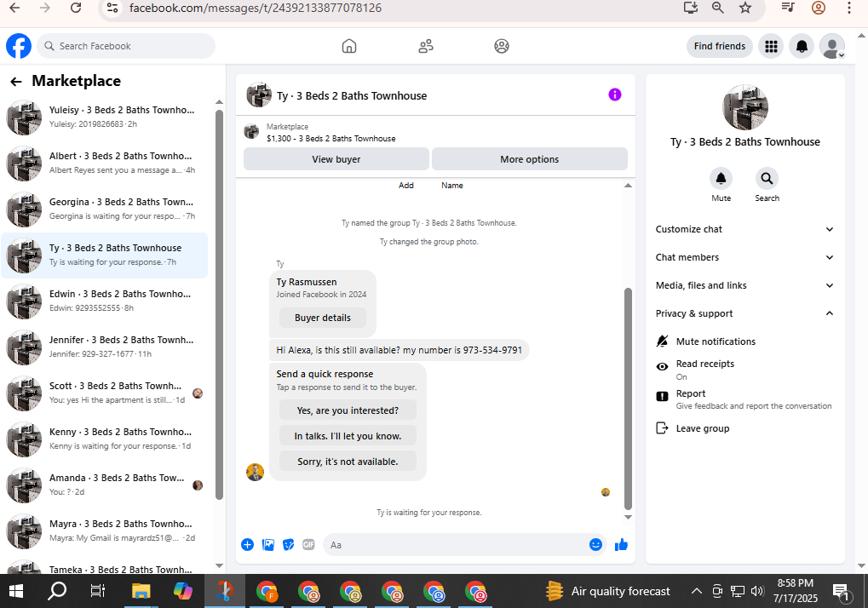Toggle Read receipts setting
Viewport: 868px width, 608px height.
[745, 370]
